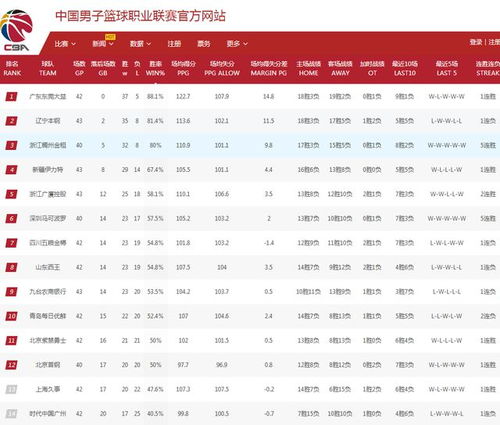Click the HOT badge above 新闻

tap(110, 37)
